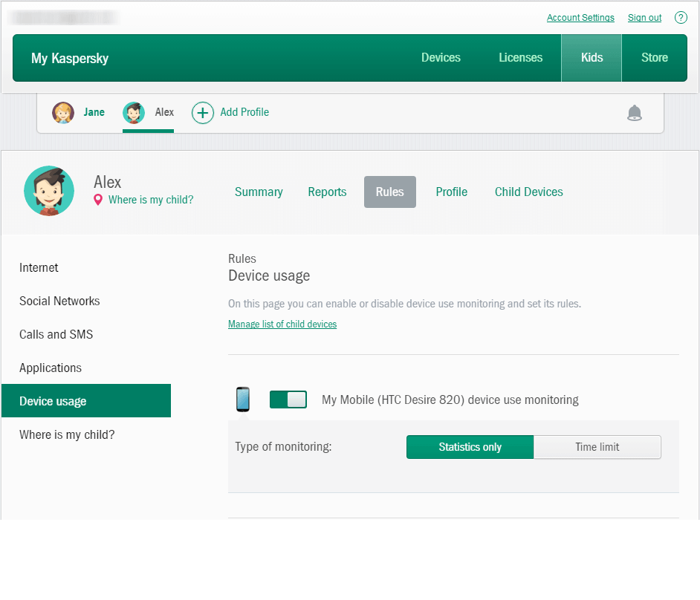Open the Social Networks rules section
The width and height of the screenshot is (700, 600).
59,301
